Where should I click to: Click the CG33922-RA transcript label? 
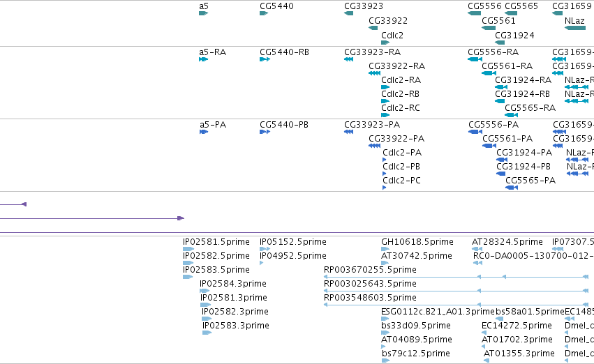coord(397,66)
